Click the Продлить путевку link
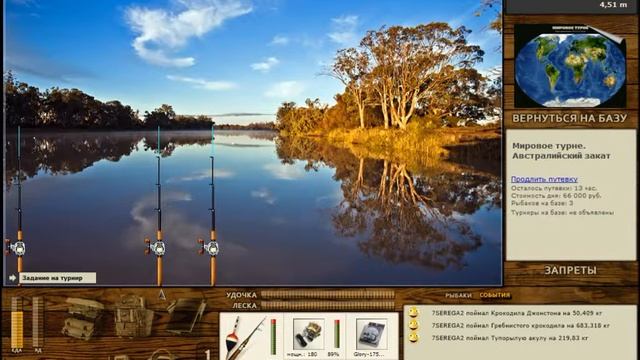Viewport: 640px width, 360px height. click(x=544, y=179)
